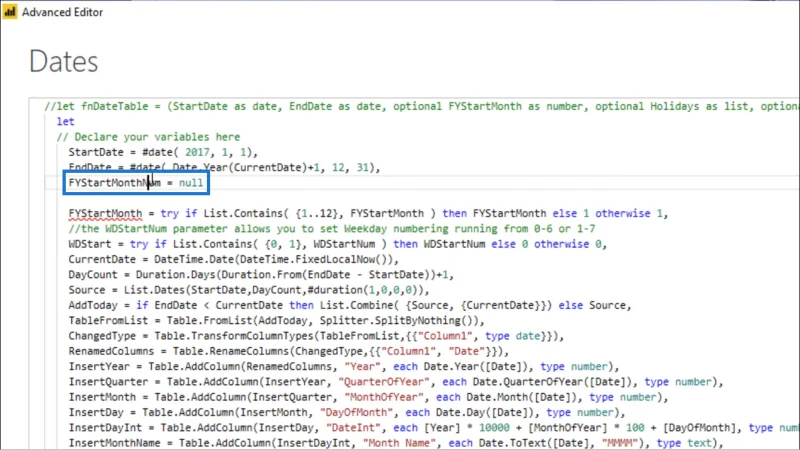Viewport: 800px width, 450px height.
Task: Place cursor in commented fnDateTable line
Action: 421,106
